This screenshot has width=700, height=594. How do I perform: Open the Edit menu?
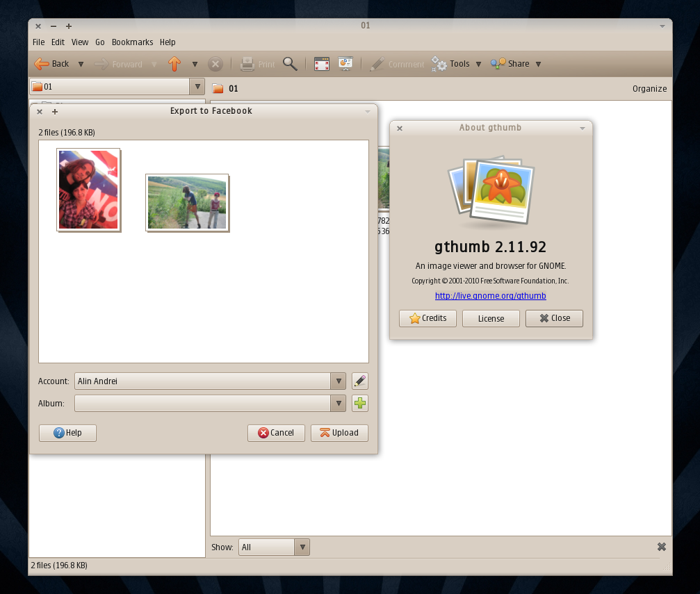(58, 42)
